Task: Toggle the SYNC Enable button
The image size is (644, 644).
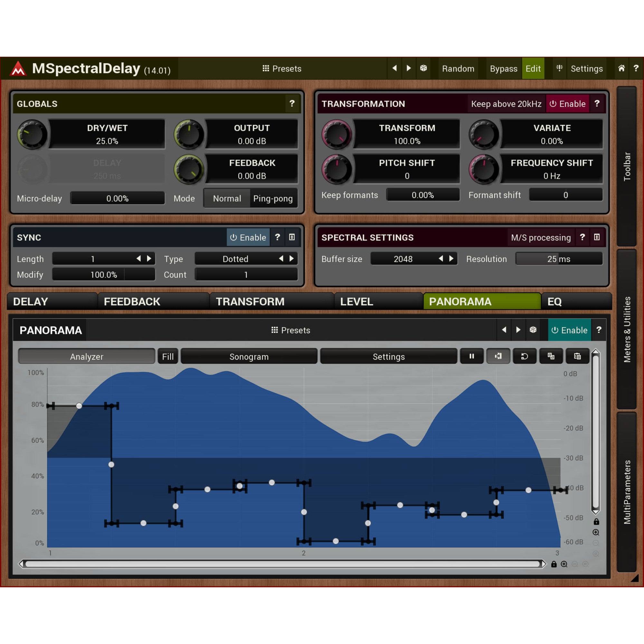Action: [x=248, y=237]
